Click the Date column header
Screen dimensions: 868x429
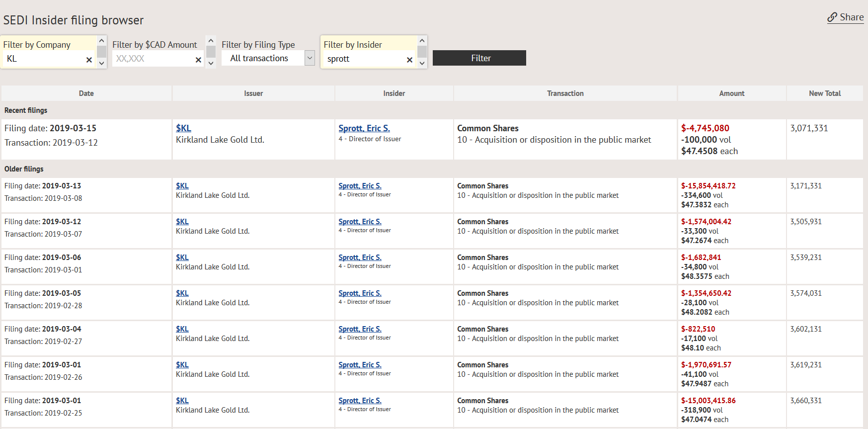(86, 93)
